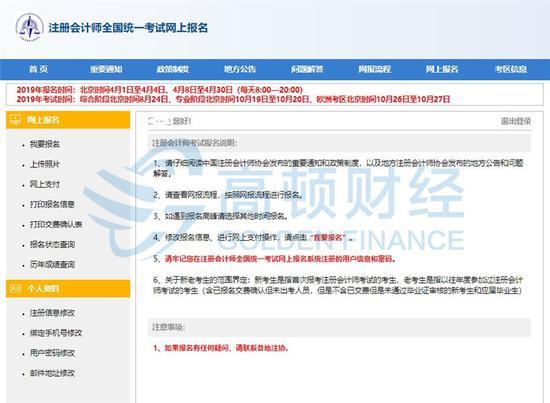
Task: Click the 个人资料 sidebar header icon
Action: (x=15, y=289)
